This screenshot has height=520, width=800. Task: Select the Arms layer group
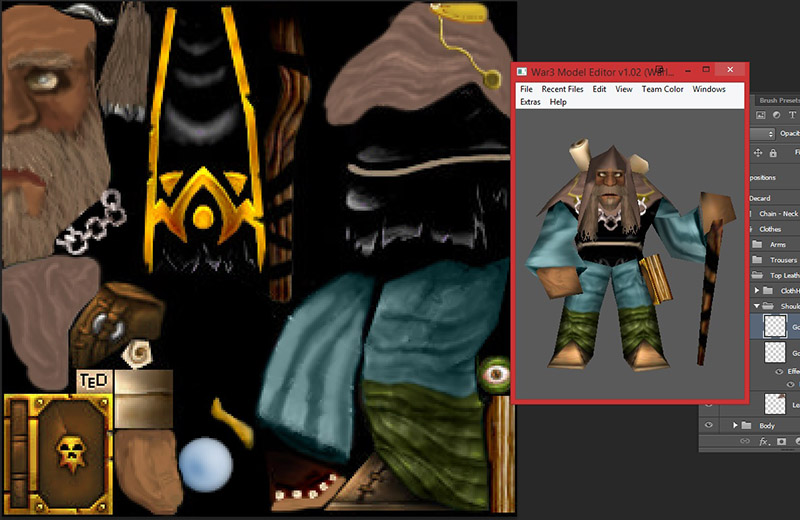point(778,245)
